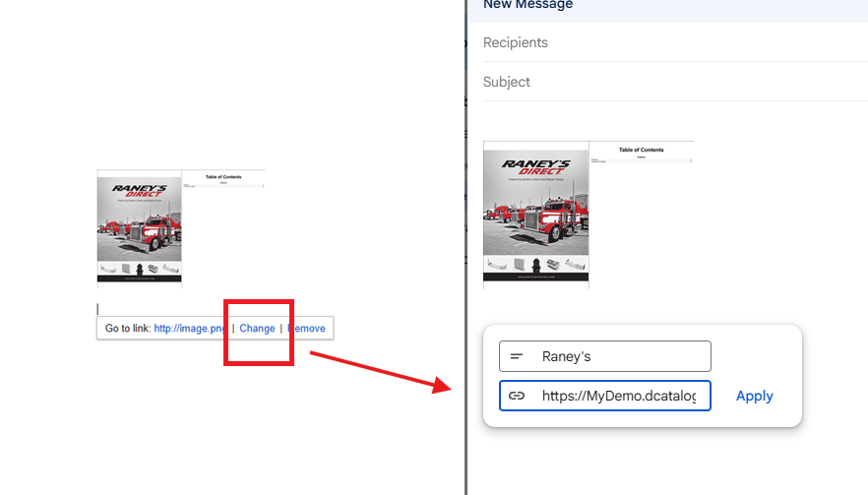Click the https://MyDemo.dcatalog URL field
This screenshot has width=868, height=495.
click(618, 396)
